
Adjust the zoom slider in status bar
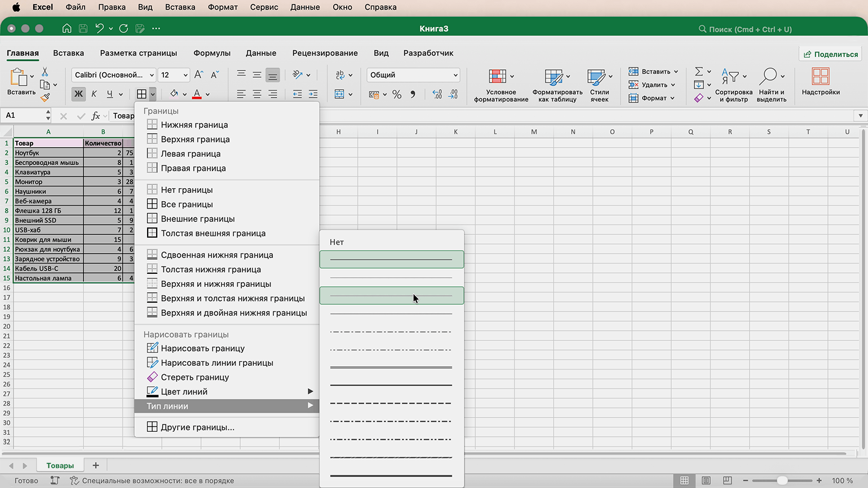[x=782, y=481]
